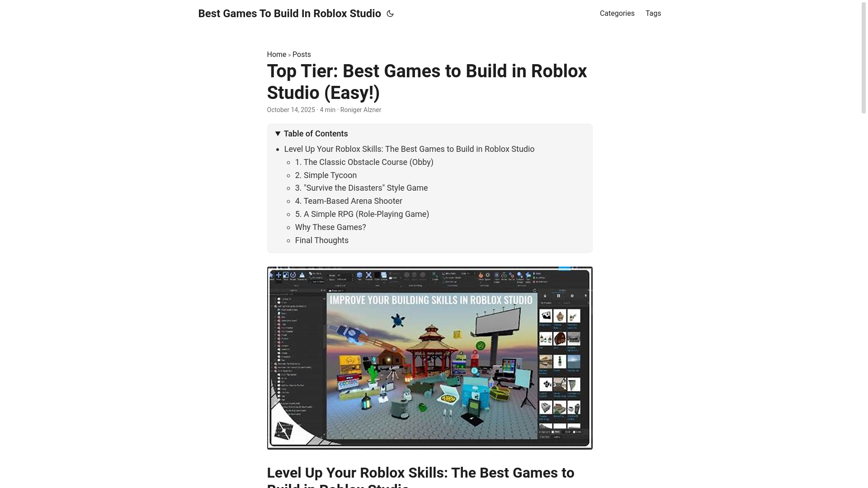The width and height of the screenshot is (868, 488).
Task: Jump to Level Up Your Roblox Skills section
Action: (x=409, y=149)
